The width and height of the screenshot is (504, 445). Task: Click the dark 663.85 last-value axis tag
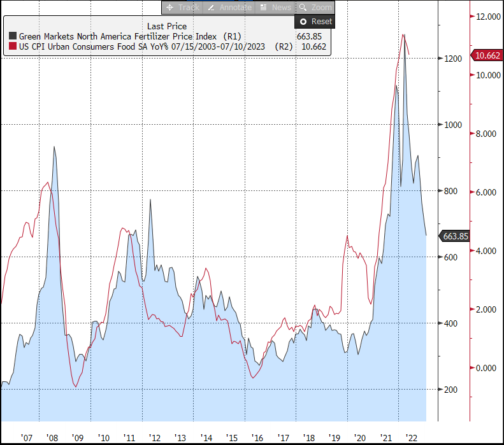pos(455,236)
